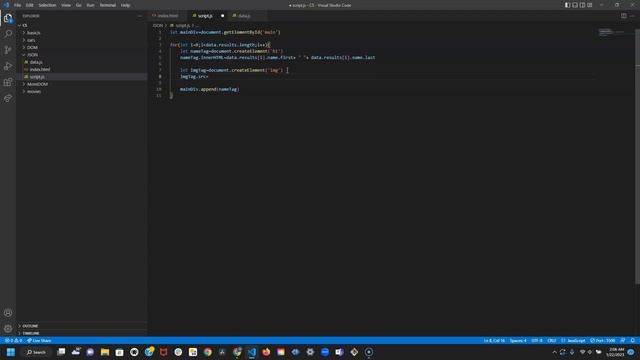
Task: Toggle the secondary side bar
Action: pos(582,5)
